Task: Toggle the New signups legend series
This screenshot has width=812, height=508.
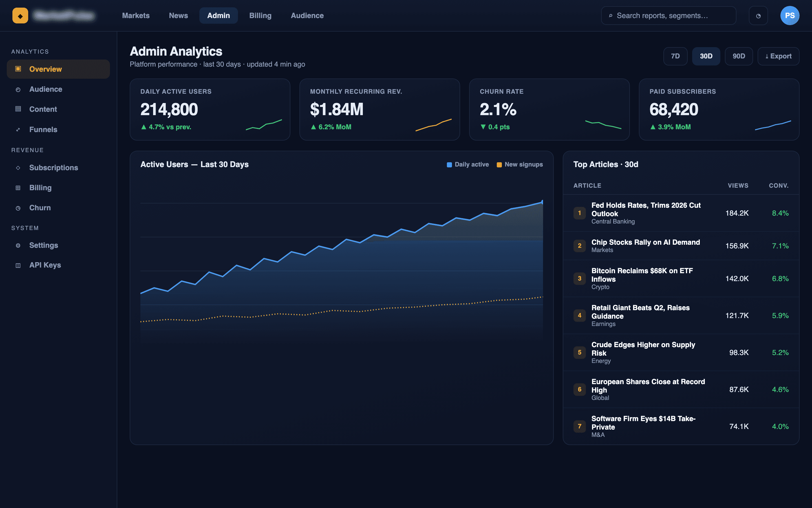Action: tap(520, 165)
